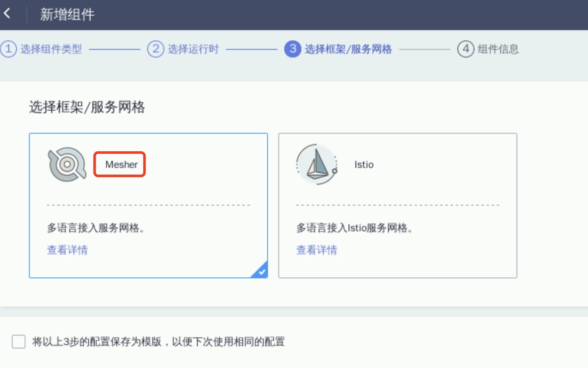Viewport: 588px width, 368px height.
Task: Click the Mesher name text
Action: [x=121, y=165]
